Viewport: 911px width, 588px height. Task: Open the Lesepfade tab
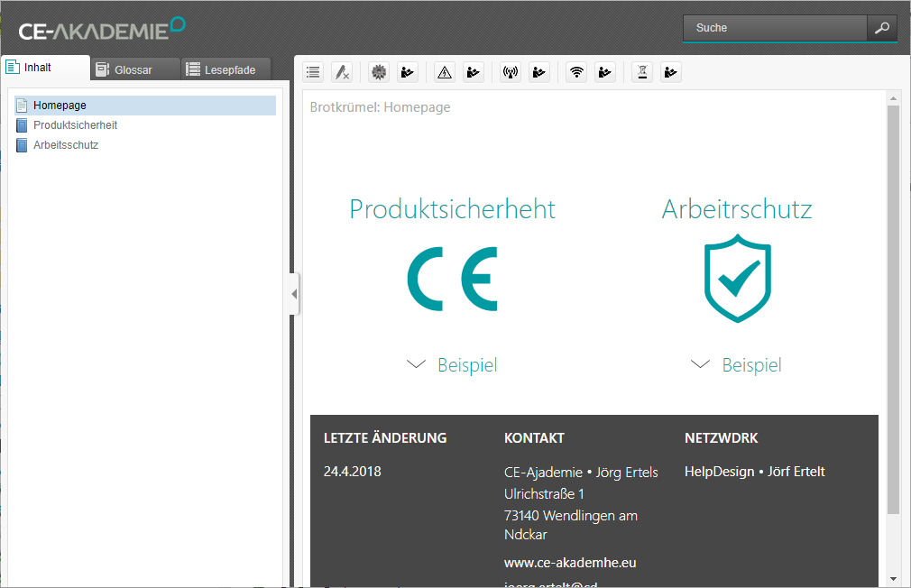pyautogui.click(x=229, y=69)
